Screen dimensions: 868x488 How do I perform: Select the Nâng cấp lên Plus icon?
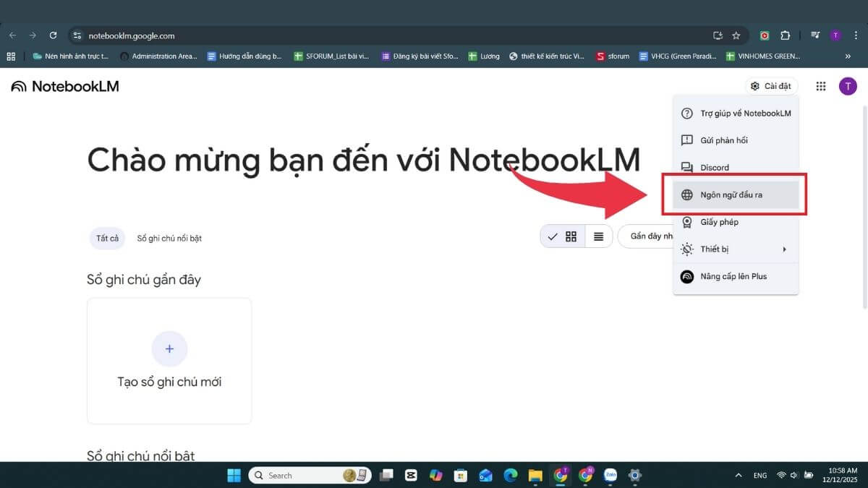point(686,276)
